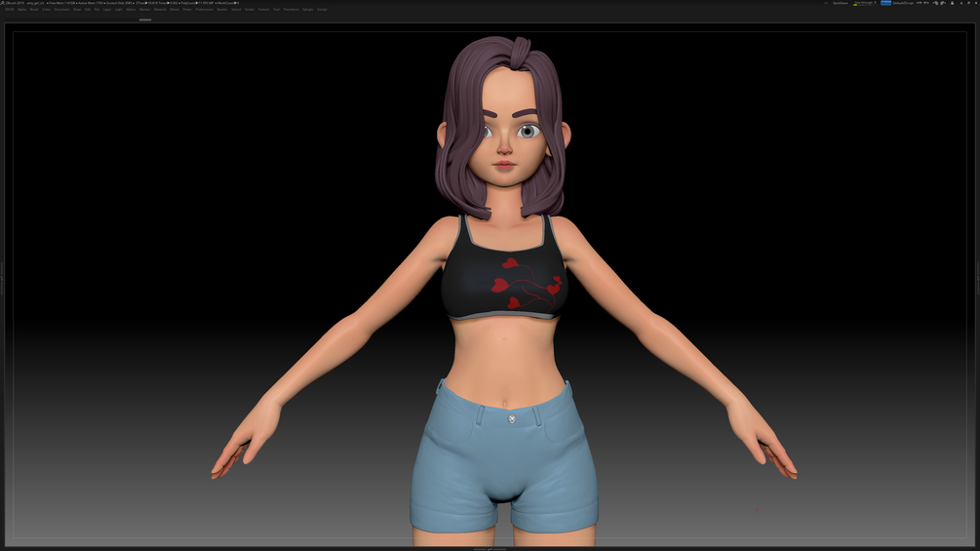
Task: Open the Material menu
Action: tap(160, 10)
